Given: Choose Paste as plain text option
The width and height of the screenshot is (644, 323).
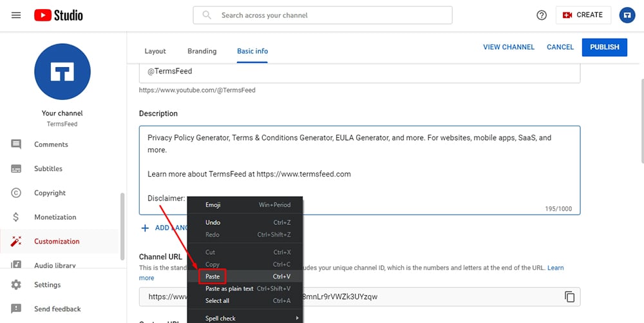Looking at the screenshot, I should click(245, 288).
